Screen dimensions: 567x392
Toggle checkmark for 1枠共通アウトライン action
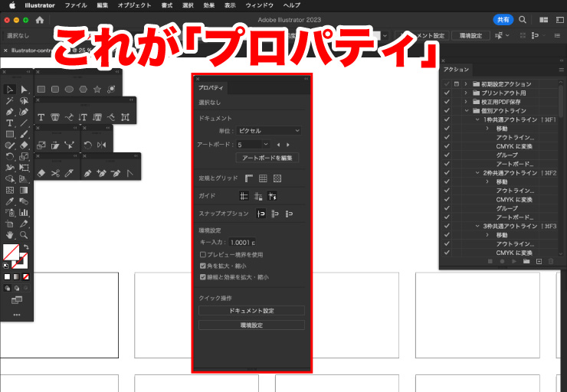pyautogui.click(x=447, y=119)
